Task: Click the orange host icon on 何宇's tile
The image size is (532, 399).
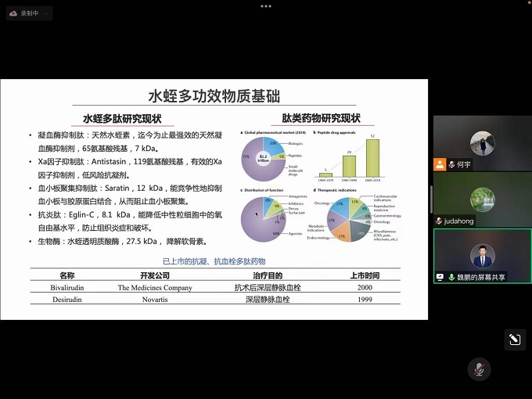Action: tap(440, 164)
